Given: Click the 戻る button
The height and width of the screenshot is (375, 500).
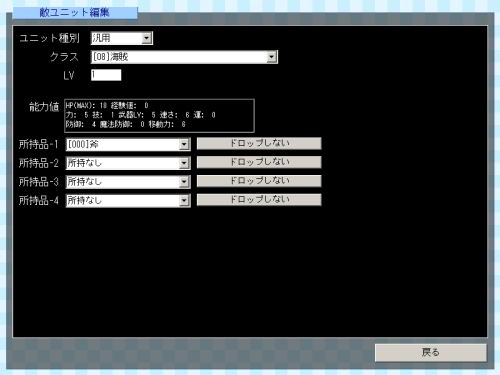Looking at the screenshot, I should (430, 353).
